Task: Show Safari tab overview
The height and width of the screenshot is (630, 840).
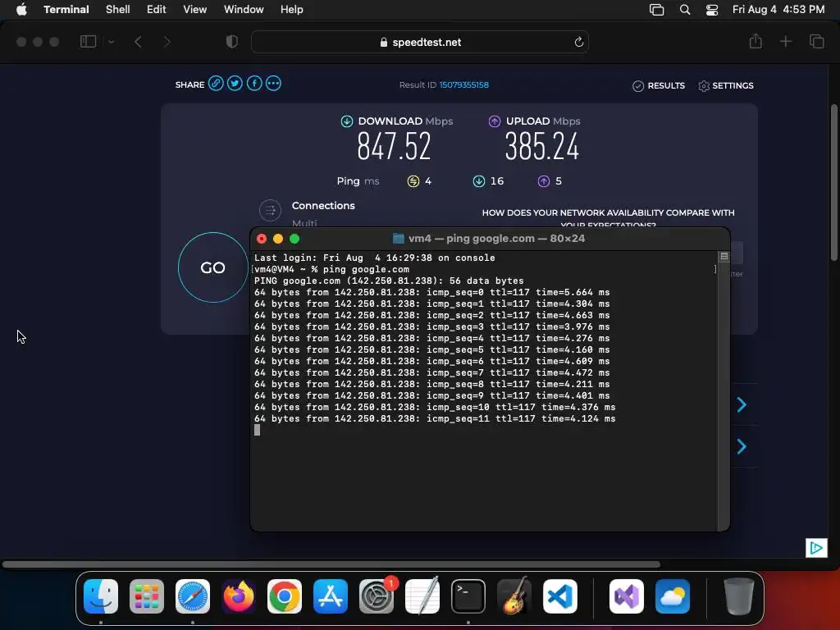Action: click(816, 41)
